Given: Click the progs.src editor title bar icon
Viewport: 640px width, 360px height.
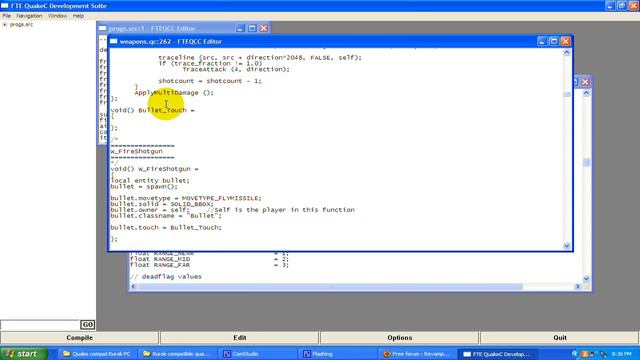Looking at the screenshot, I should (x=102, y=28).
